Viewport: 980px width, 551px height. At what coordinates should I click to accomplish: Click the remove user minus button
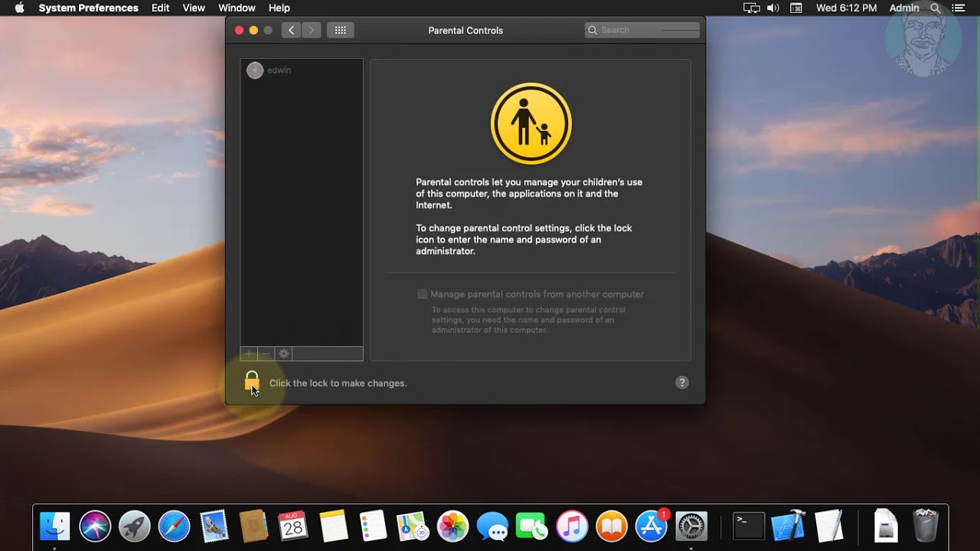(266, 354)
